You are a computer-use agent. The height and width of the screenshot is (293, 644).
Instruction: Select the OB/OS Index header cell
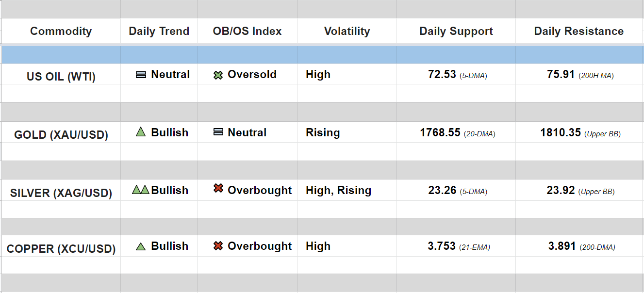click(247, 32)
